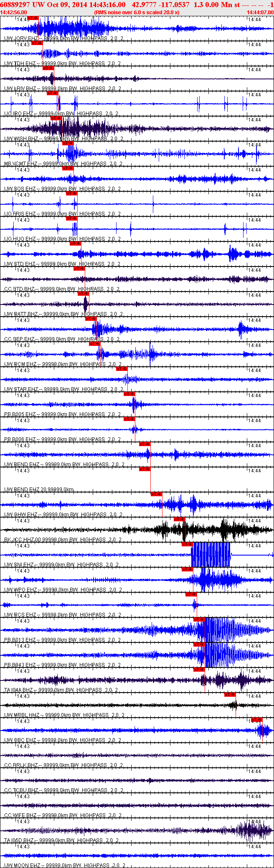Click red pick flag on PB B006 trace
The image size is (274, 868).
pos(129,419)
